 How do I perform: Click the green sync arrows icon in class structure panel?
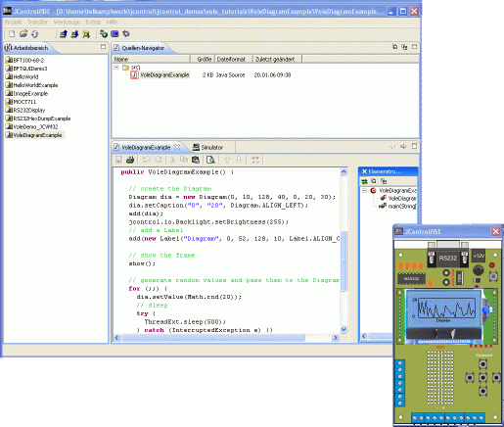pyautogui.click(x=364, y=181)
